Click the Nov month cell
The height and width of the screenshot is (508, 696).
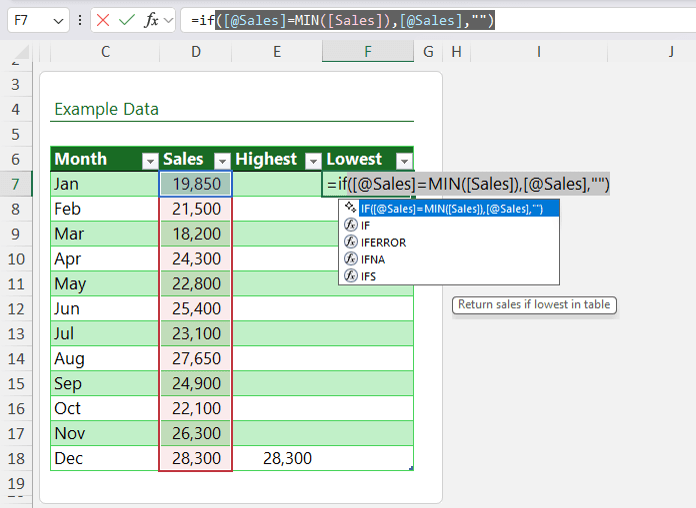(105, 433)
